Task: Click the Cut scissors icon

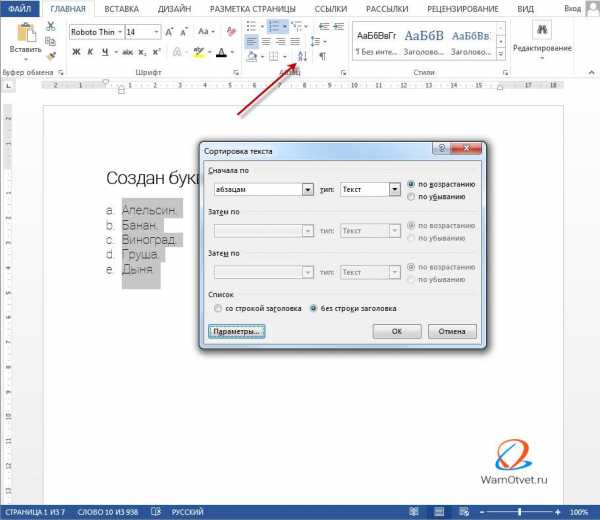Action: point(51,26)
